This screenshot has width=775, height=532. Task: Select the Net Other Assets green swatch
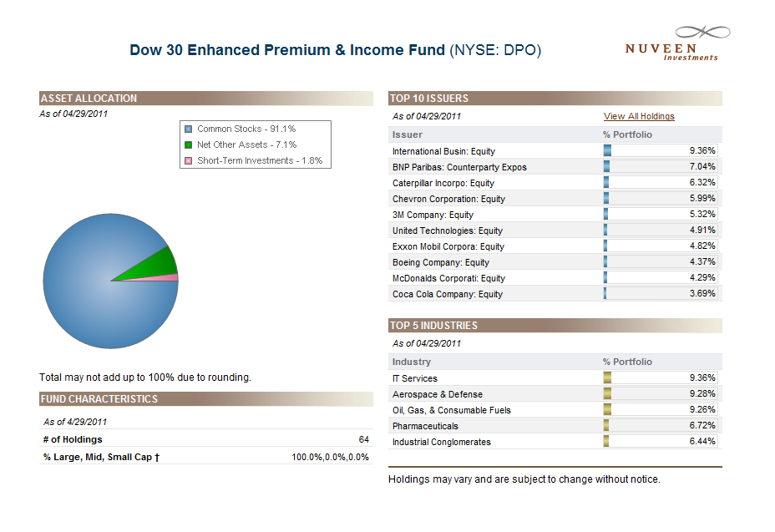(188, 144)
